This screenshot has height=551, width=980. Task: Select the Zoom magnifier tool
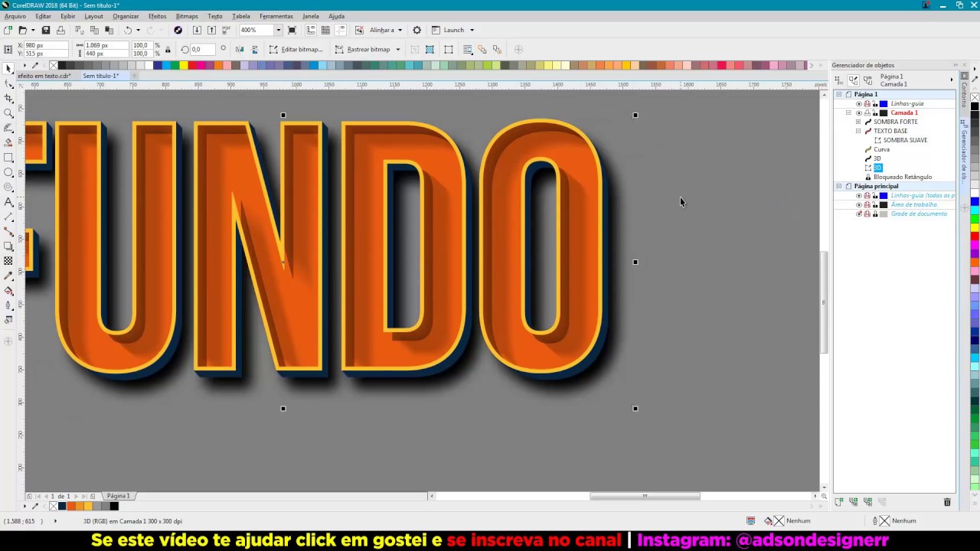coord(8,113)
